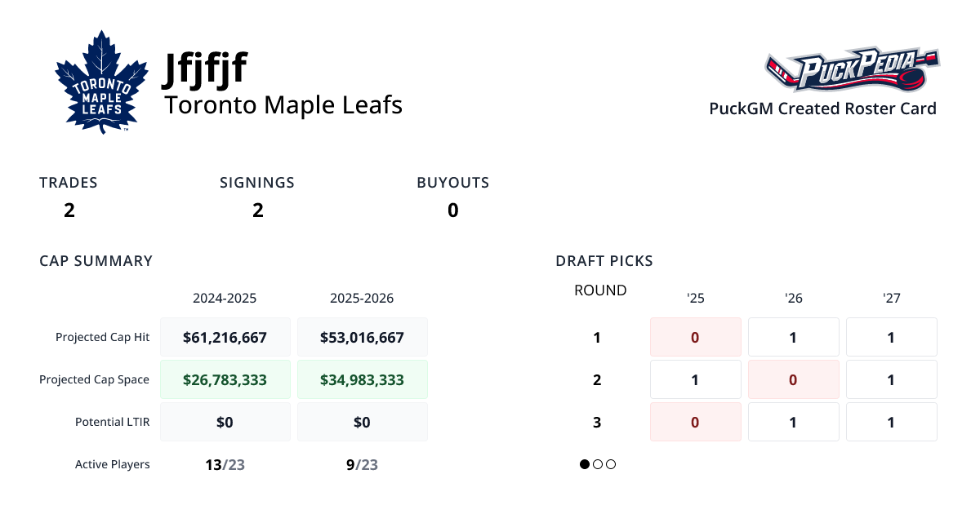The image size is (980, 514).
Task: Expand the ROUND column header
Action: 599,290
